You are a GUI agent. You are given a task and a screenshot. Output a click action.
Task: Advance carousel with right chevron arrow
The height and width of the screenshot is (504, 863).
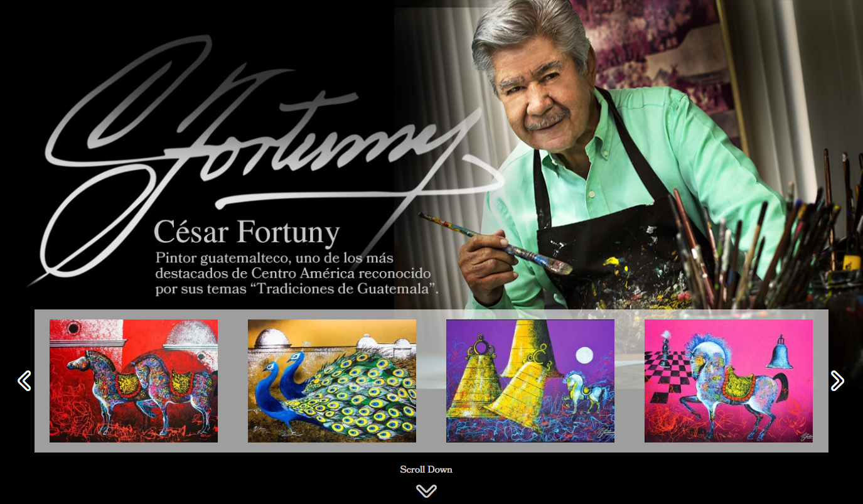click(837, 380)
